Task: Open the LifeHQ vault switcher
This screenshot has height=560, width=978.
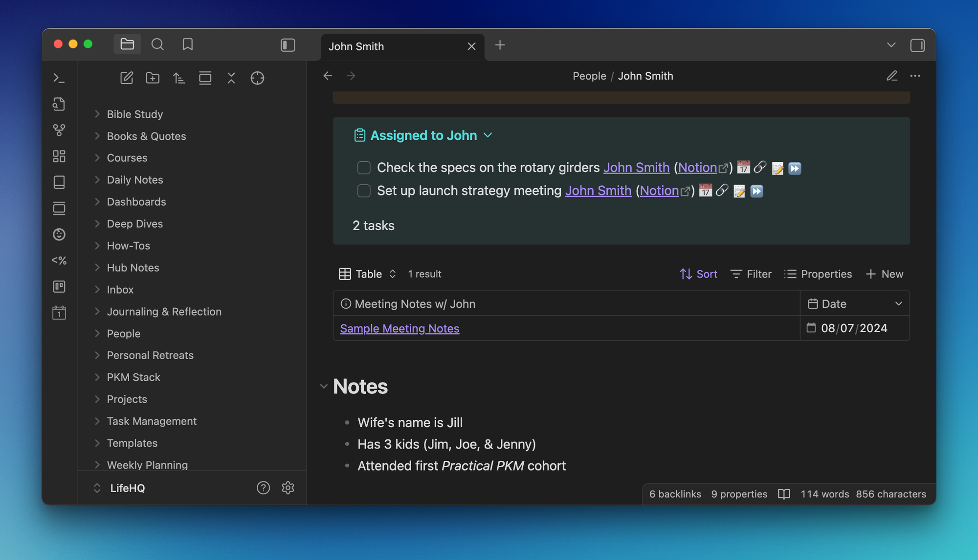Action: point(120,488)
